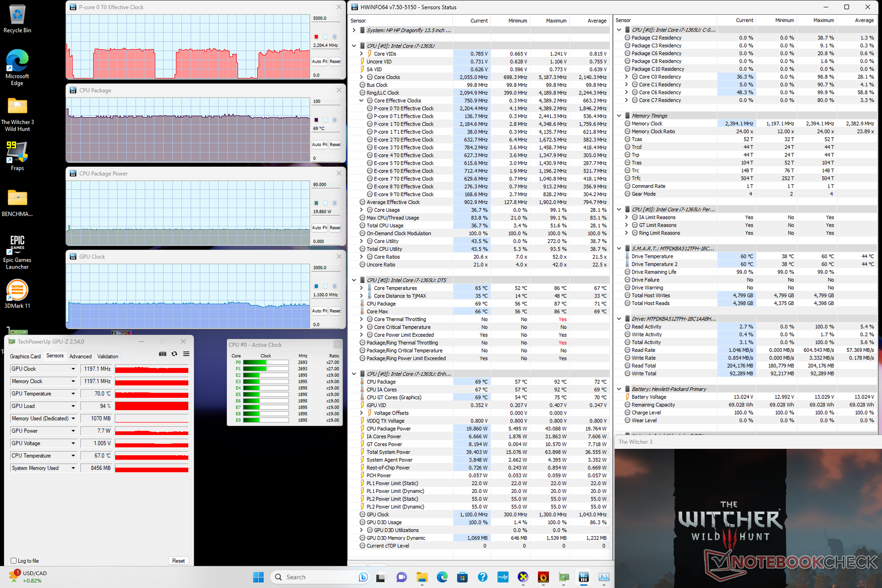Click the green color swatch in CPU Package Power graph
This screenshot has width=882, height=588.
316,203
